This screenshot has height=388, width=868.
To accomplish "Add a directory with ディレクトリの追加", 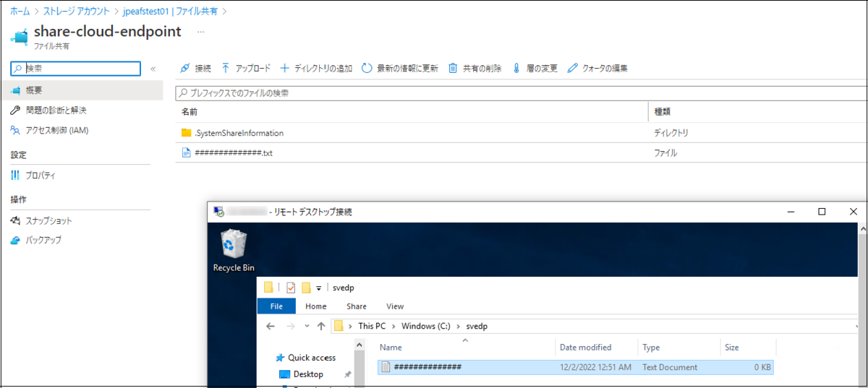I will [316, 68].
